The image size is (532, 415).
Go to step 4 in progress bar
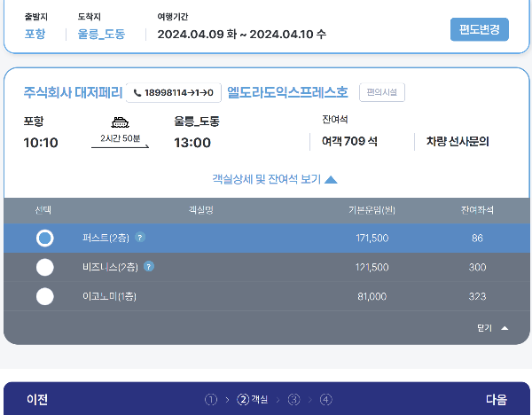pos(325,400)
